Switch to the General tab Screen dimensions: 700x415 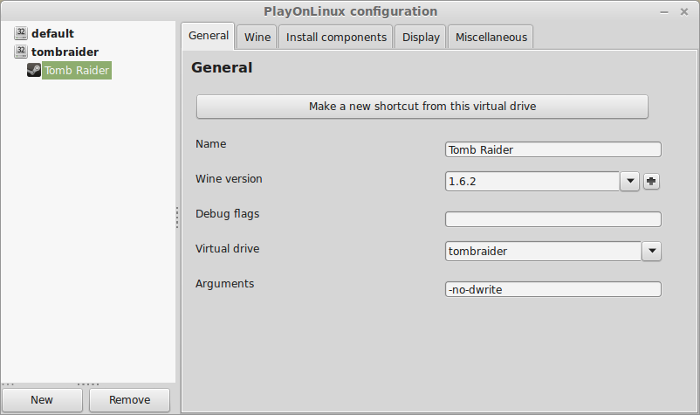click(208, 36)
